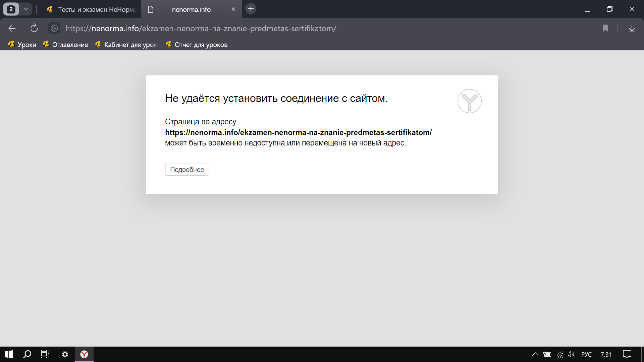Click the back navigation arrow
644x362 pixels.
tap(12, 28)
